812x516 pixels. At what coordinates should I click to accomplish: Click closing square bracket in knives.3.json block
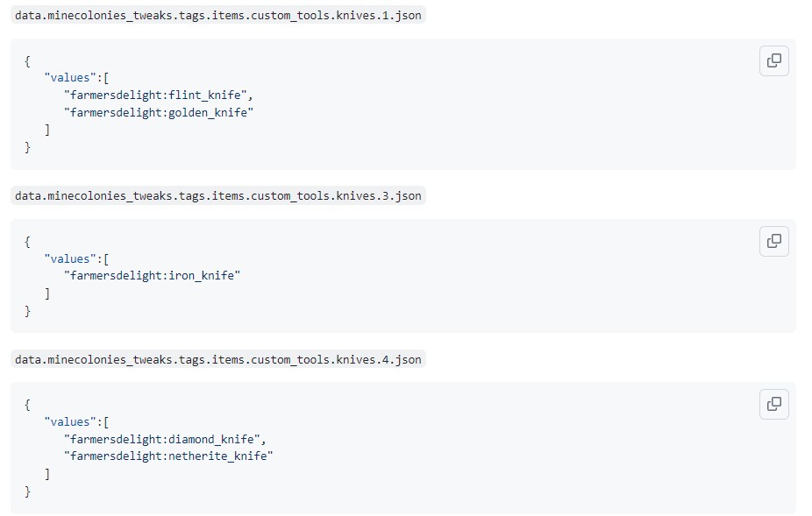click(47, 293)
